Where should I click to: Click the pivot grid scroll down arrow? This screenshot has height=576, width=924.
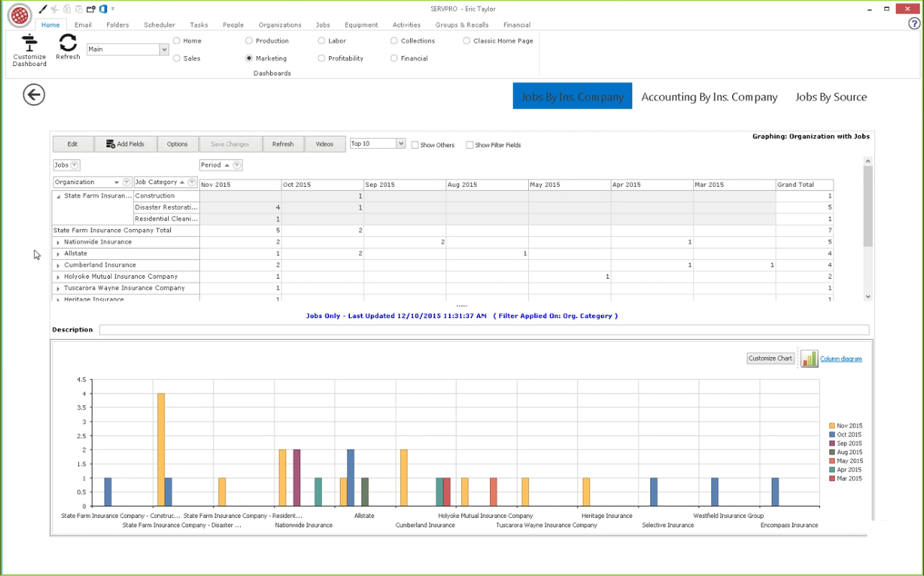click(868, 296)
